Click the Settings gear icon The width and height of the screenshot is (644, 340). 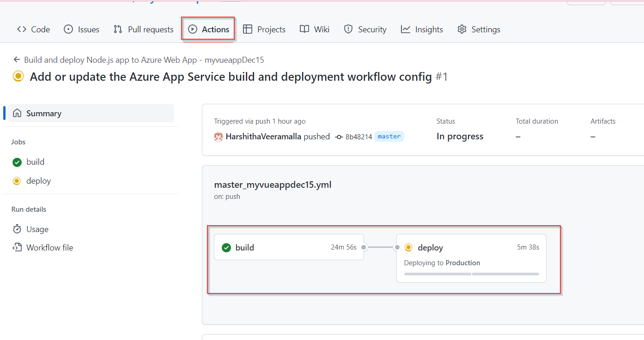pos(462,29)
